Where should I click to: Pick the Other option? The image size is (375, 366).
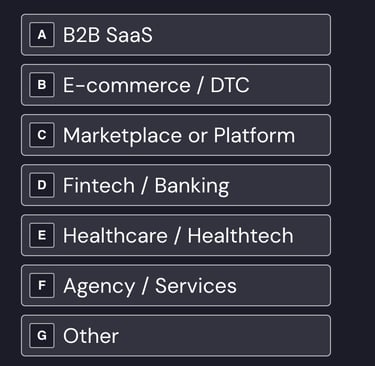pos(176,335)
